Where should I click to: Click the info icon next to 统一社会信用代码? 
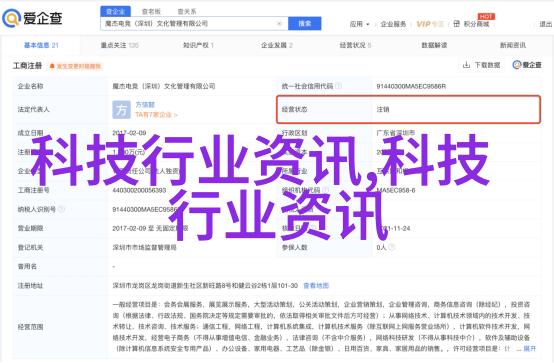point(338,86)
